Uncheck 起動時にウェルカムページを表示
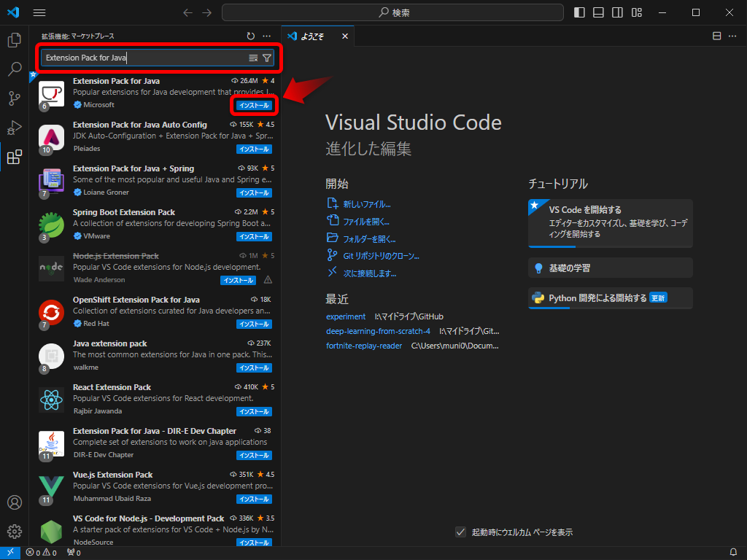 click(x=460, y=532)
